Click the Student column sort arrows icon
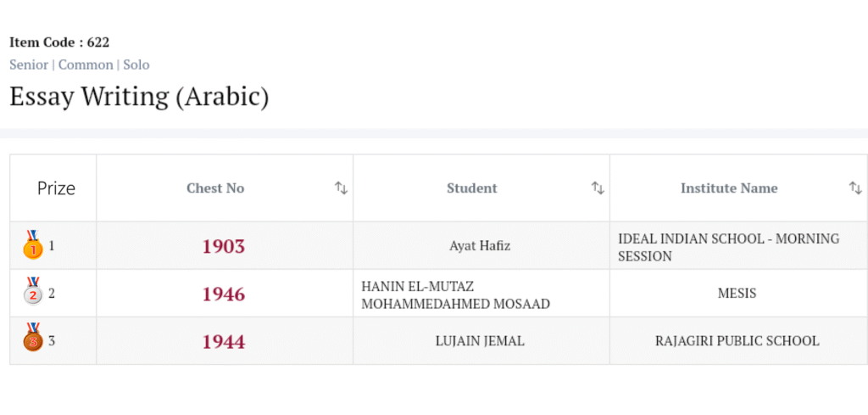868x415 pixels. pyautogui.click(x=598, y=188)
